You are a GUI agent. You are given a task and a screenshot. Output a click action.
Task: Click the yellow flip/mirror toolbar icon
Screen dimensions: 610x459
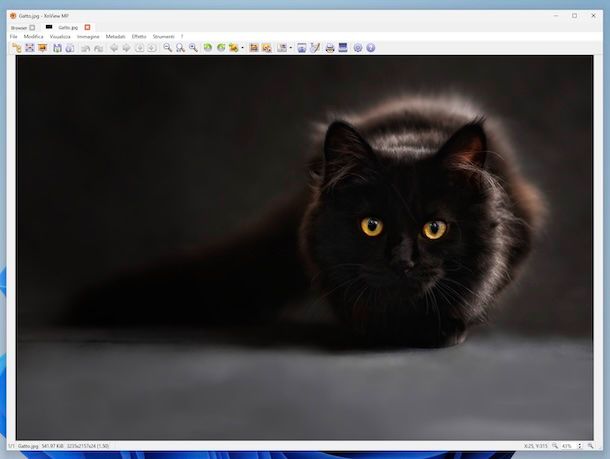pos(233,48)
